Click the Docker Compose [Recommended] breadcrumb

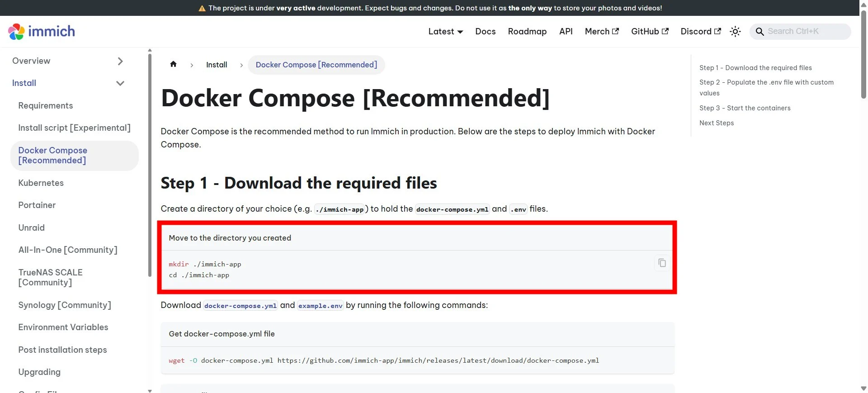(316, 65)
